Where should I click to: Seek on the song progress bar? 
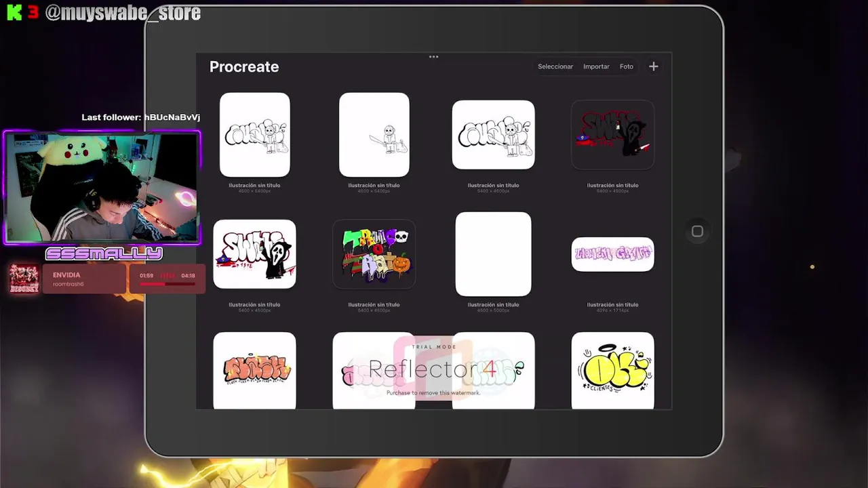(x=167, y=284)
